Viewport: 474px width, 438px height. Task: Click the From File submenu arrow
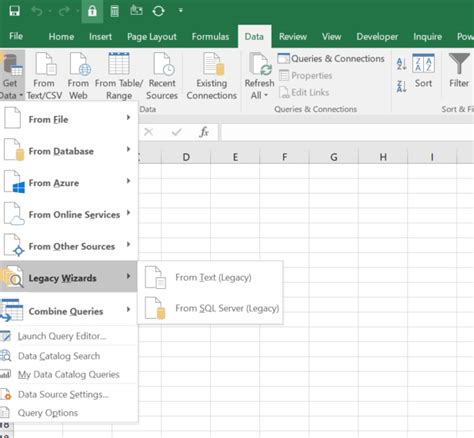[128, 117]
